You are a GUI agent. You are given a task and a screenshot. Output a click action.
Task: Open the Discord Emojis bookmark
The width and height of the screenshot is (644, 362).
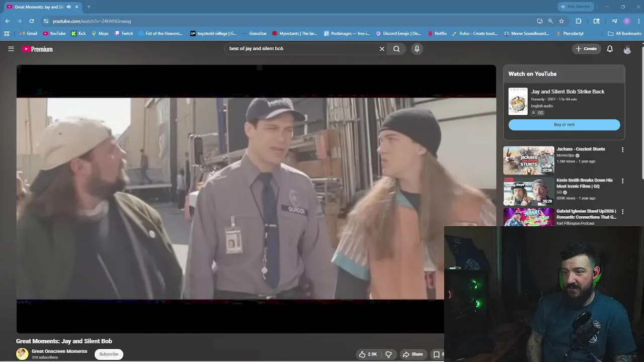coord(398,34)
